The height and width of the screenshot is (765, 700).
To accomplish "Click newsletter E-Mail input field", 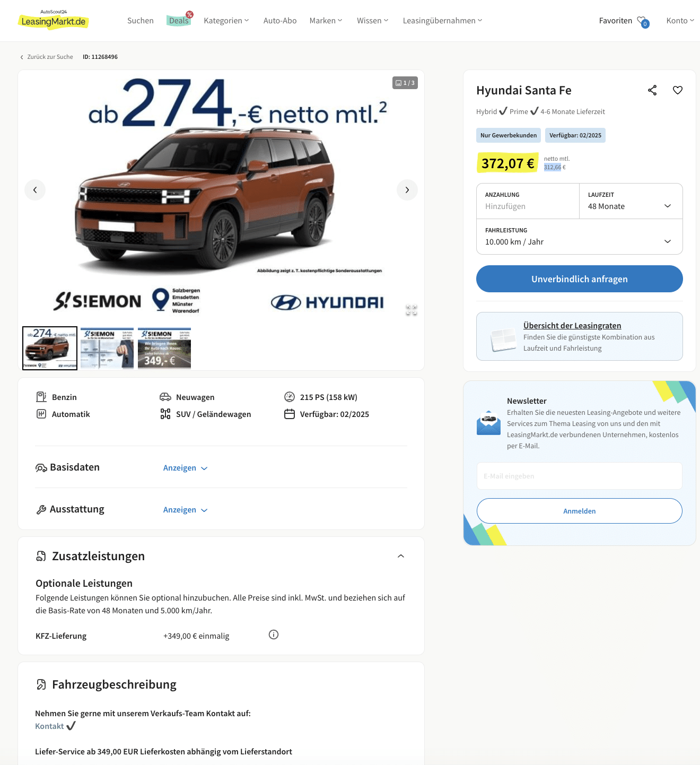I will [579, 476].
